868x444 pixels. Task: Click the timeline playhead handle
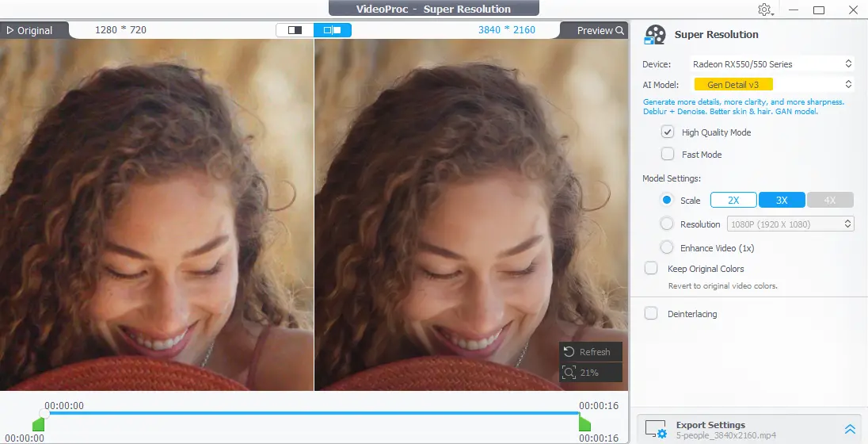tap(44, 413)
